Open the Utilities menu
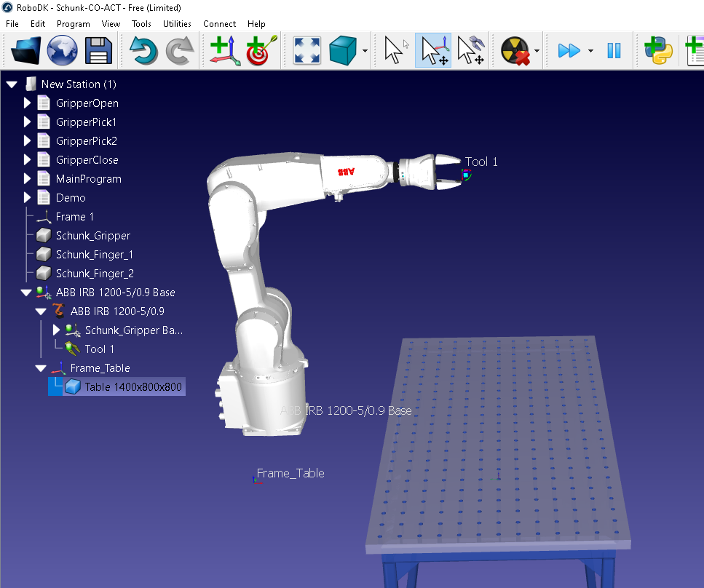 click(177, 24)
